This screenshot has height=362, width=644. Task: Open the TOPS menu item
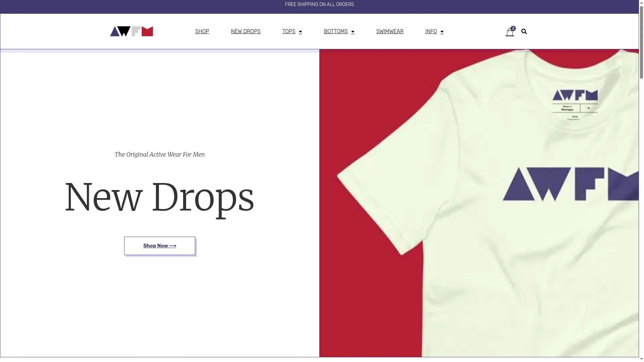pyautogui.click(x=289, y=32)
